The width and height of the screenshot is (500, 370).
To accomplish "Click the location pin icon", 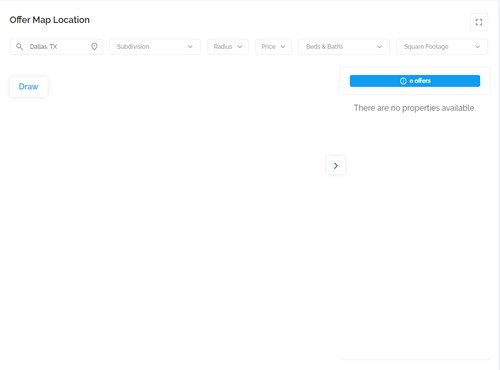I will tap(94, 47).
